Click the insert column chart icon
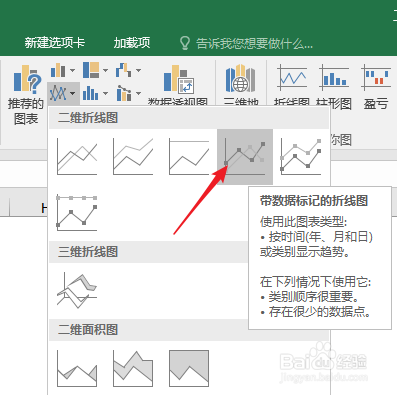Image resolution: width=397 pixels, height=395 pixels. click(x=58, y=70)
